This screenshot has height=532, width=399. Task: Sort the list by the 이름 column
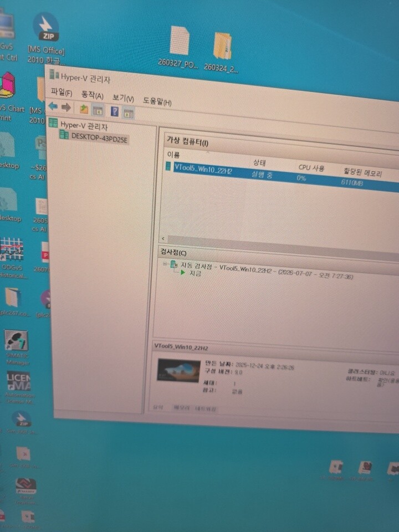(x=173, y=155)
